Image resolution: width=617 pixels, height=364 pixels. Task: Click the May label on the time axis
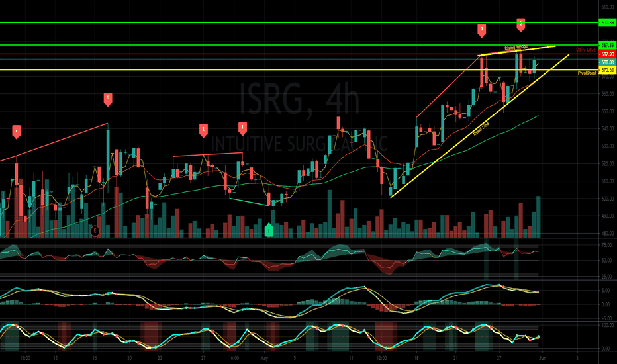click(x=264, y=359)
